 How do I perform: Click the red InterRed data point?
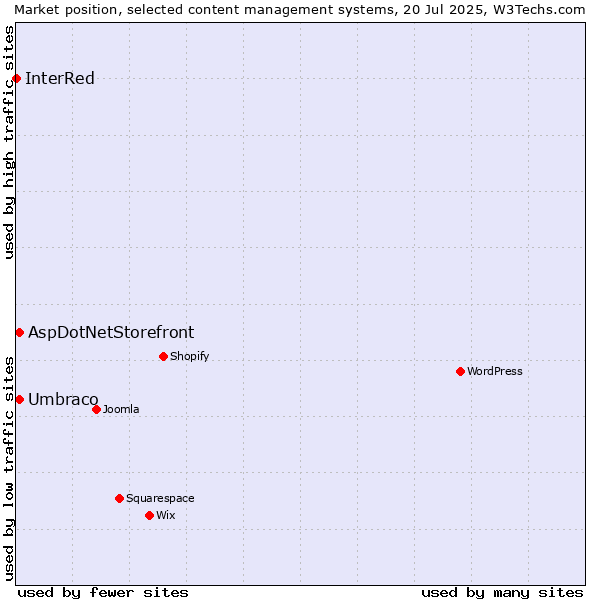point(16,79)
